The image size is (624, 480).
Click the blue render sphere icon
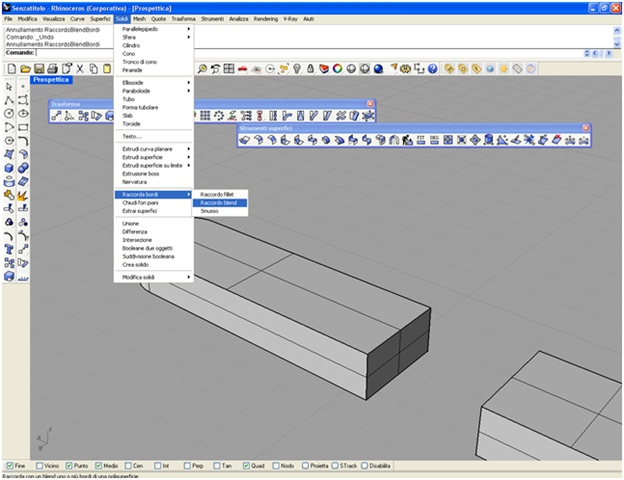pos(378,69)
